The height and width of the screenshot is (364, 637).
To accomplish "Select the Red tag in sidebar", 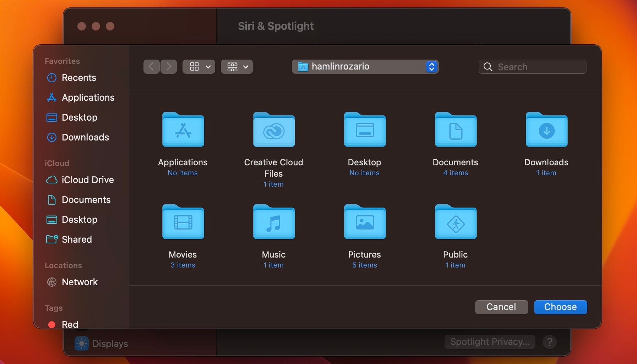I will (70, 324).
